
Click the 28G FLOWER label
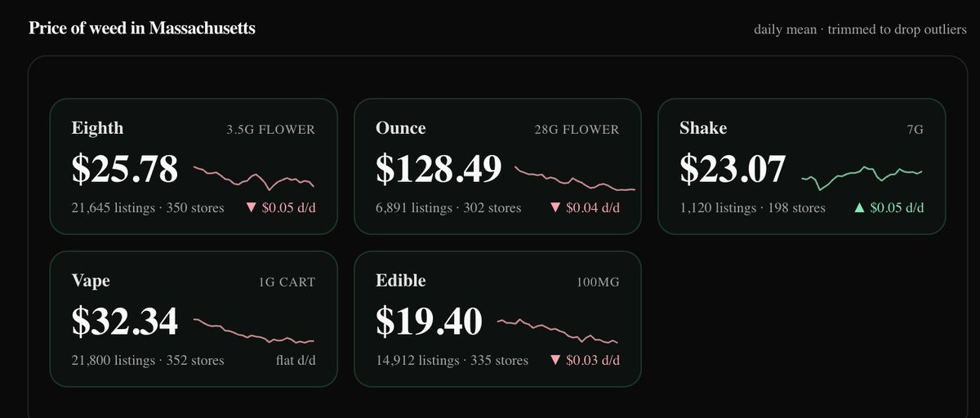point(575,130)
